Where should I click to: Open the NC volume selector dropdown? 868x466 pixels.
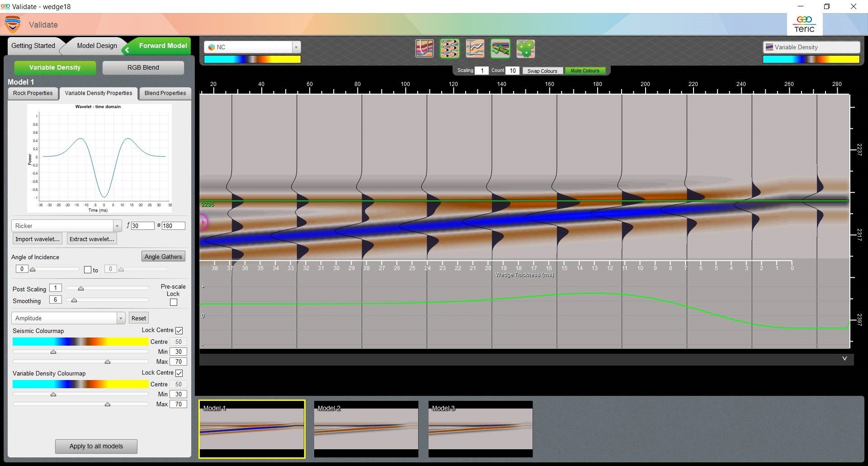[296, 47]
